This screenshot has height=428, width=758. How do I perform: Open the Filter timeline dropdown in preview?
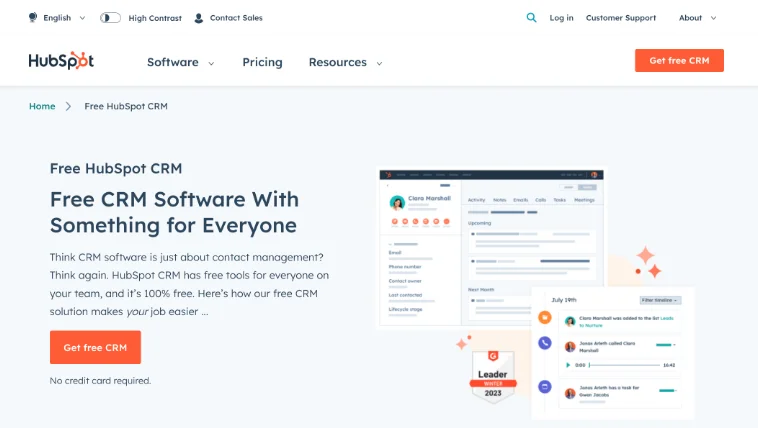[660, 300]
